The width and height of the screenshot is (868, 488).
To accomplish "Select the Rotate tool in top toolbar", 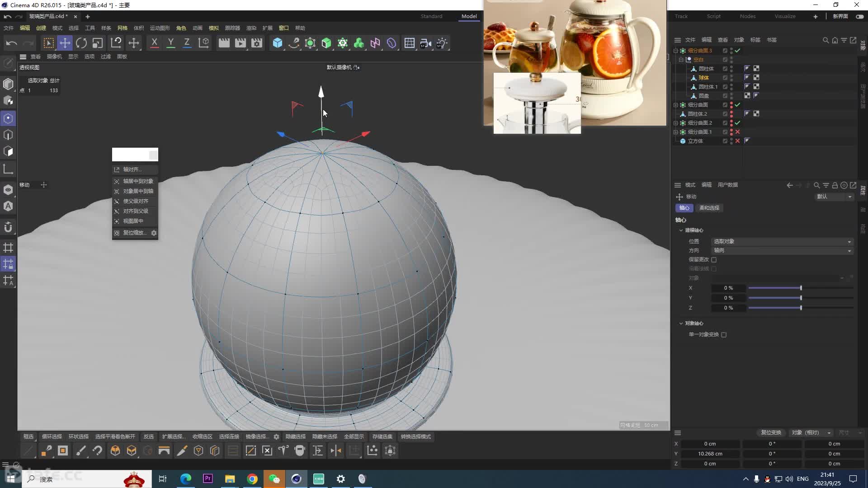I will pyautogui.click(x=81, y=43).
